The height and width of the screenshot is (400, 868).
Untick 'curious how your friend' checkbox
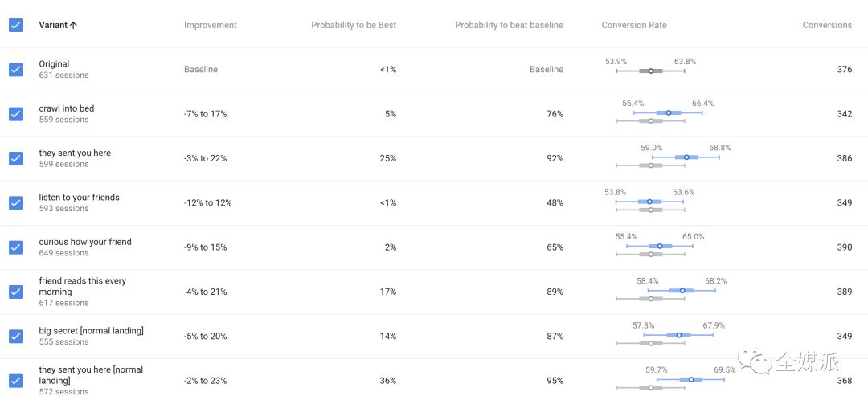point(15,247)
